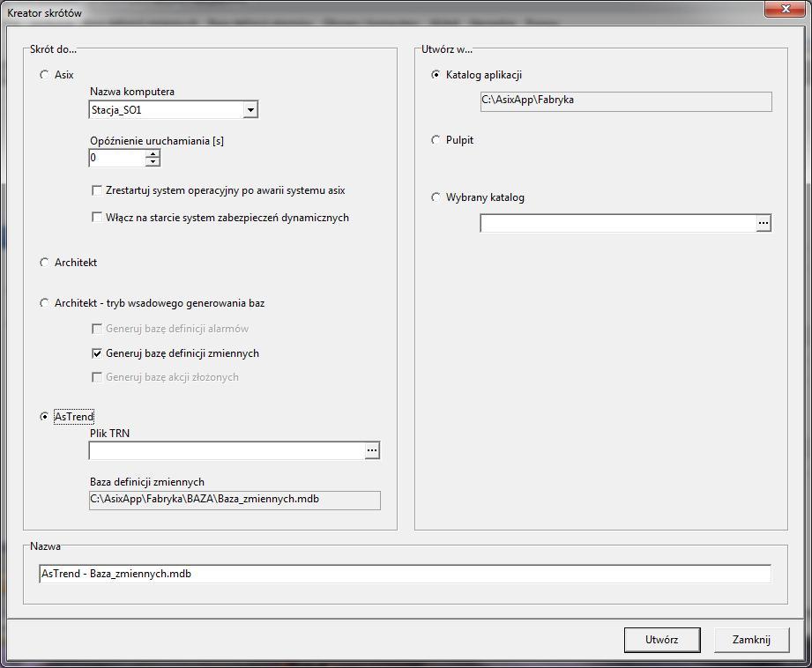
Task: Click the Opóźnienie uruchamiania [s] label
Action: pos(157,141)
